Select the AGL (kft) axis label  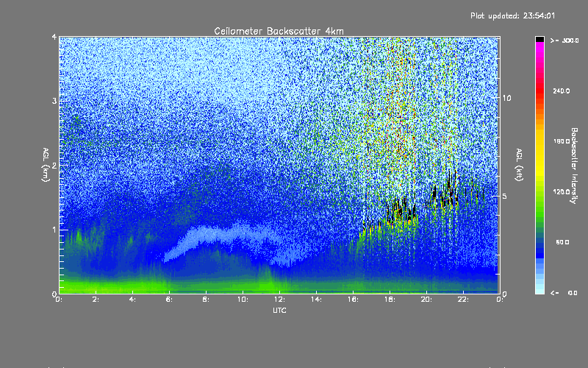coord(519,165)
